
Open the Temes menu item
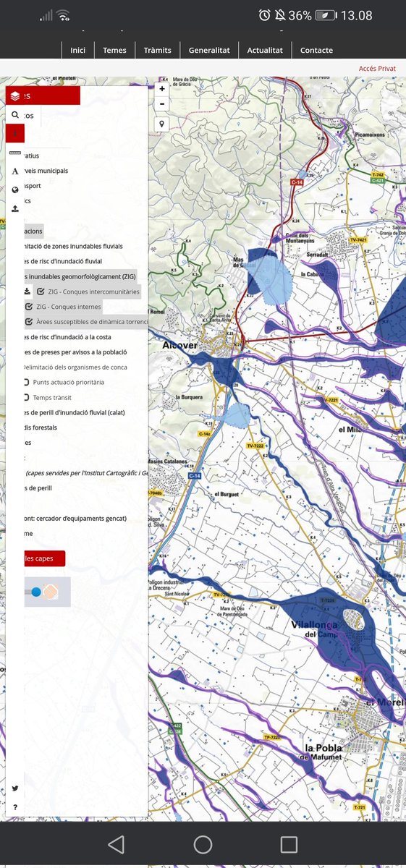point(114,50)
